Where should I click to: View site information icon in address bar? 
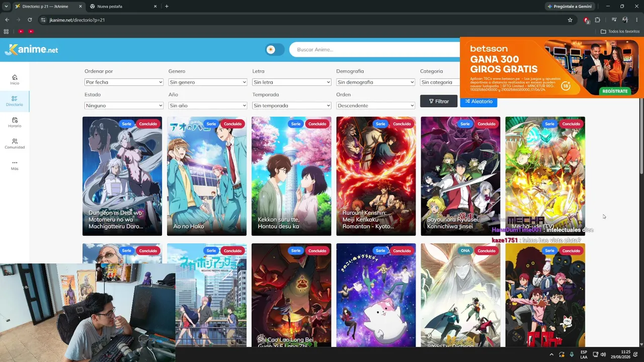click(x=43, y=20)
